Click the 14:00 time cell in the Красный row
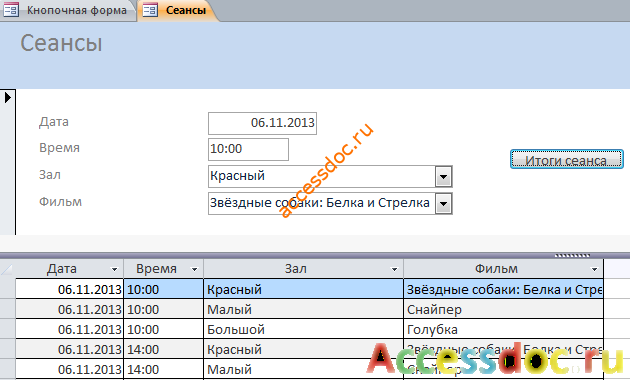Image resolution: width=630 pixels, height=380 pixels. [164, 349]
